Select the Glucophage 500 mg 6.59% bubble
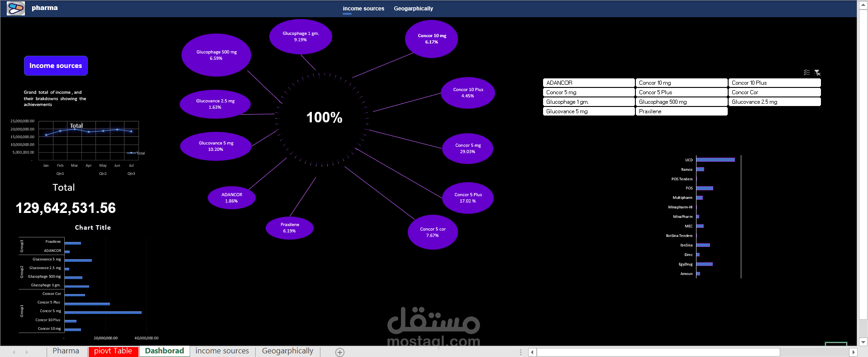This screenshot has height=357, width=868. pyautogui.click(x=216, y=55)
